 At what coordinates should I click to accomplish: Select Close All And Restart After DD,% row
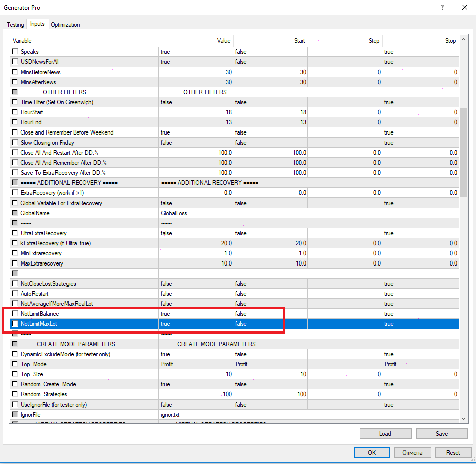point(234,153)
